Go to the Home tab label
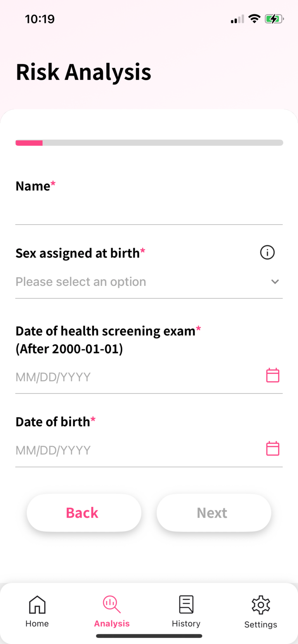This screenshot has height=644, width=298. (37, 623)
